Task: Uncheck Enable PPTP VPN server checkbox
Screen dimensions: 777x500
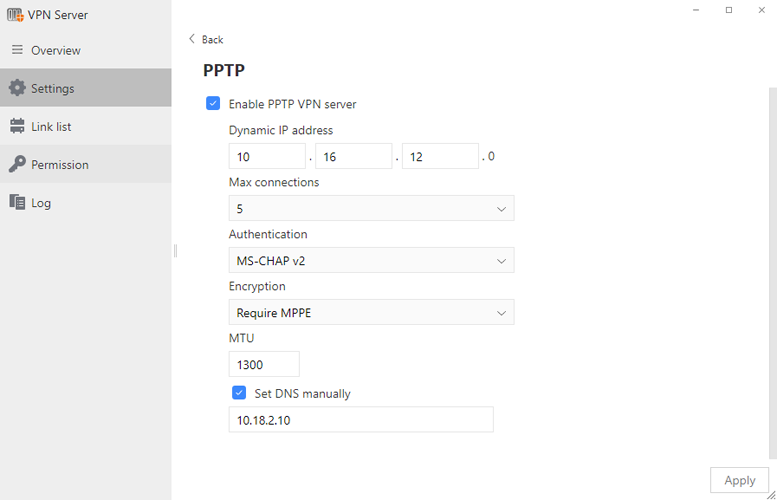Action: tap(213, 104)
